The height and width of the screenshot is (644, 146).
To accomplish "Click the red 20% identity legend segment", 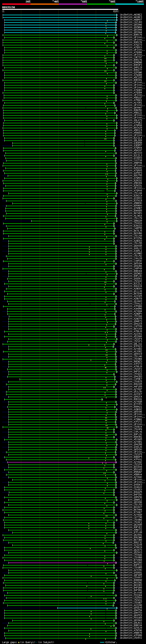I will [x=16, y=4].
